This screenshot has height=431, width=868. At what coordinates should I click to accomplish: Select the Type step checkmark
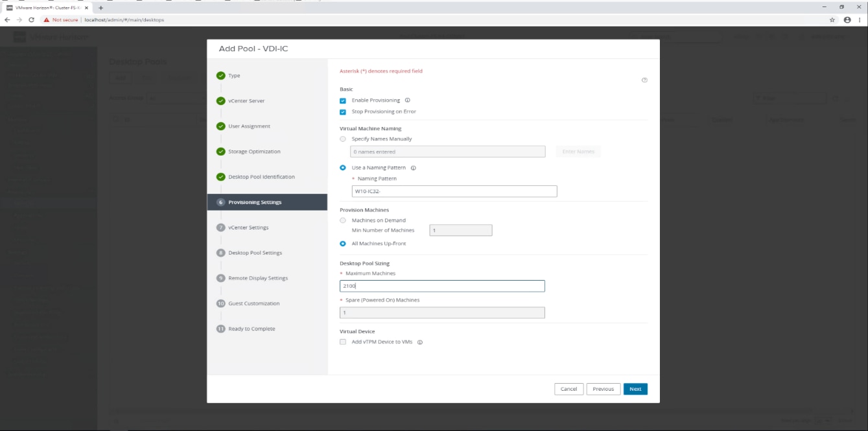click(221, 76)
